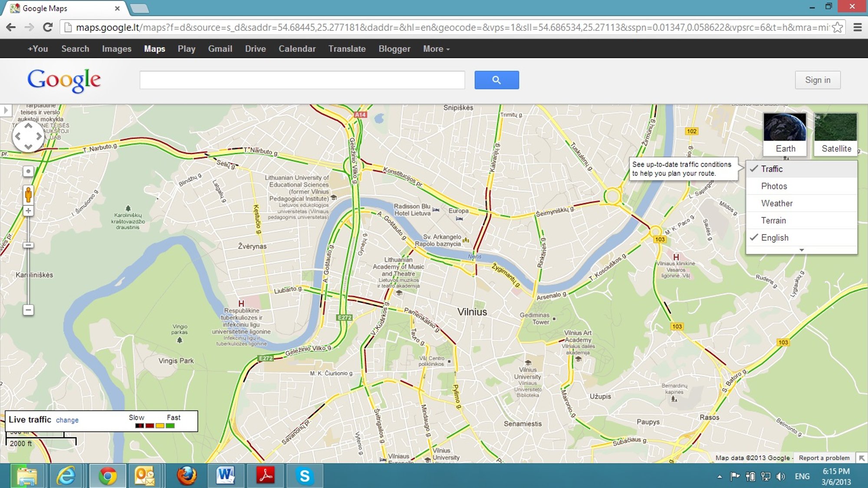The height and width of the screenshot is (488, 868).
Task: Uncheck the Traffic layer option
Action: [772, 169]
